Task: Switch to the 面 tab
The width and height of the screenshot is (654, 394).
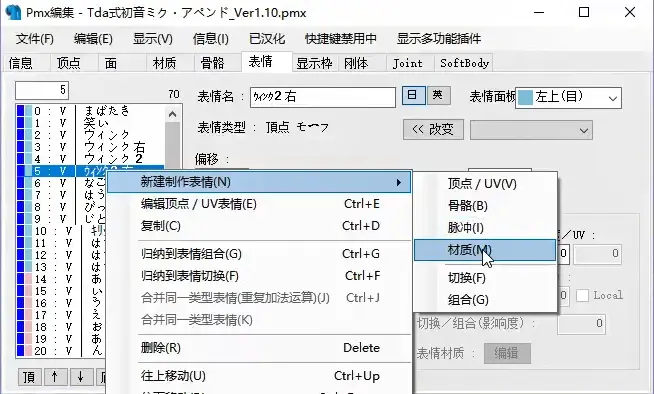Action: (122, 63)
